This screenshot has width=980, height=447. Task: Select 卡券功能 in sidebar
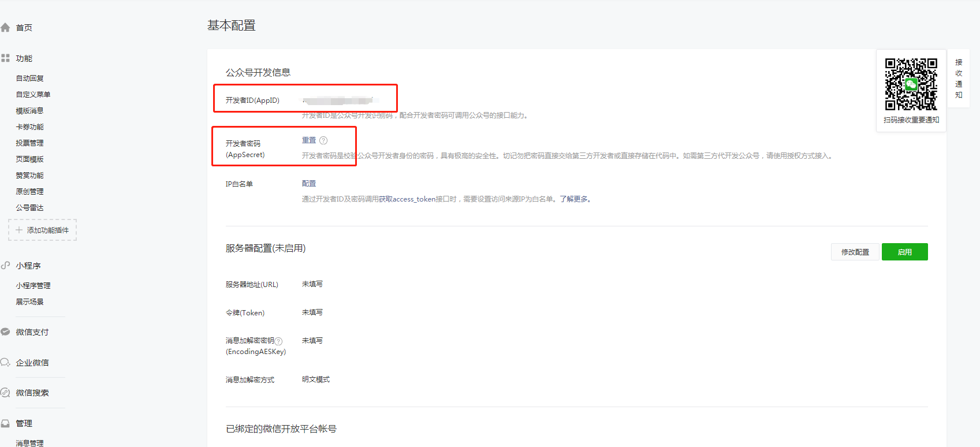[30, 126]
